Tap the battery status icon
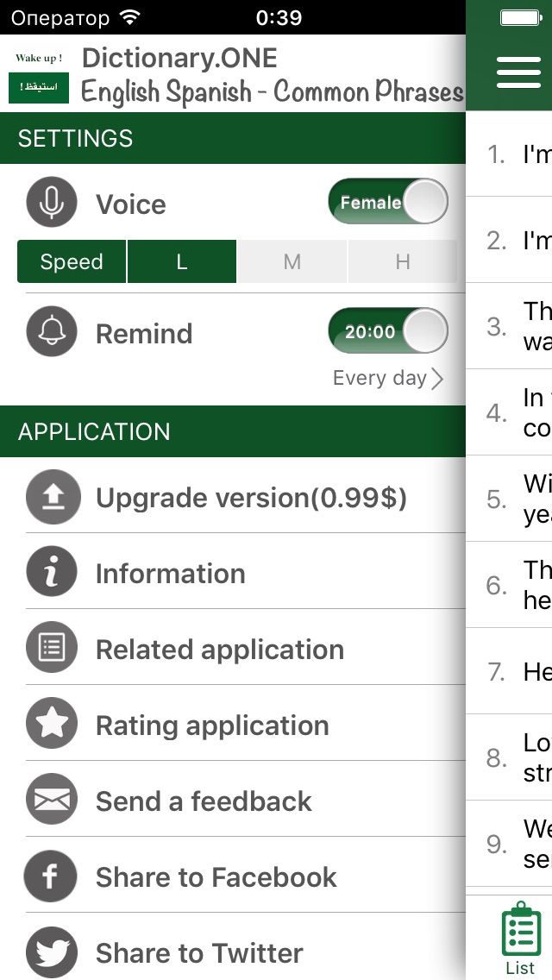Viewport: 552px width, 980px height. pyautogui.click(x=522, y=17)
